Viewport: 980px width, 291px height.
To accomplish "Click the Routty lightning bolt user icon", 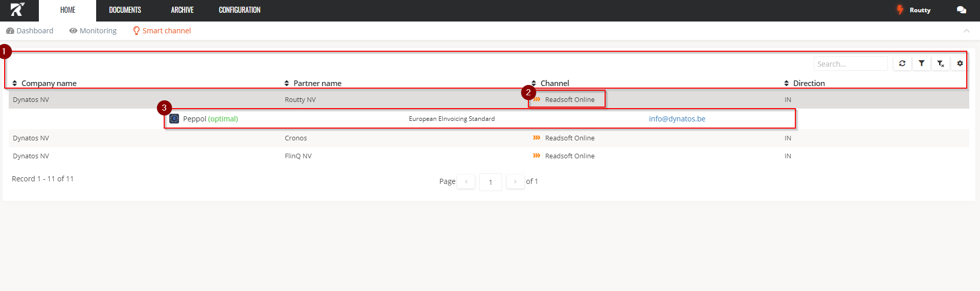I will click(x=900, y=10).
